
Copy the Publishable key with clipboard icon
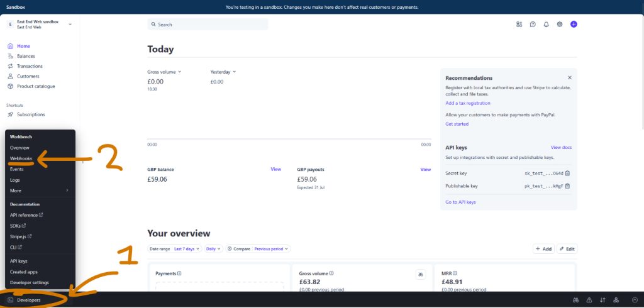click(568, 186)
